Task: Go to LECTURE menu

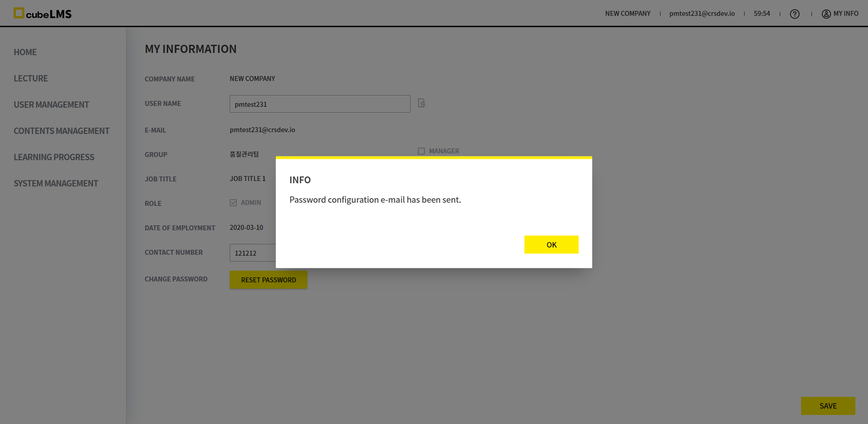Action: pyautogui.click(x=31, y=78)
